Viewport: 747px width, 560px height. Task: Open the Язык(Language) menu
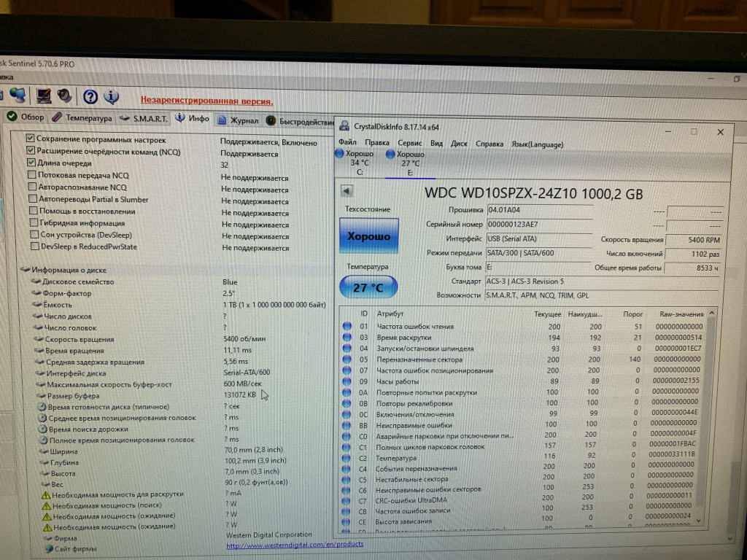(537, 144)
